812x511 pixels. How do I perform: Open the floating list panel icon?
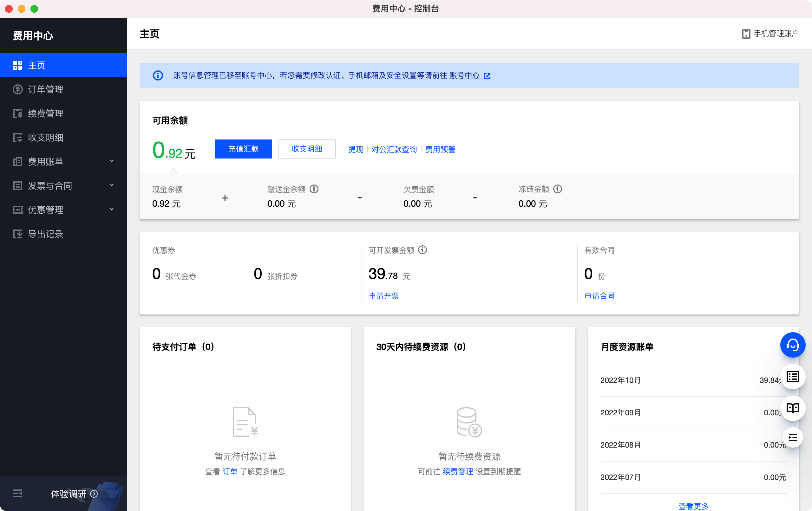coord(792,377)
